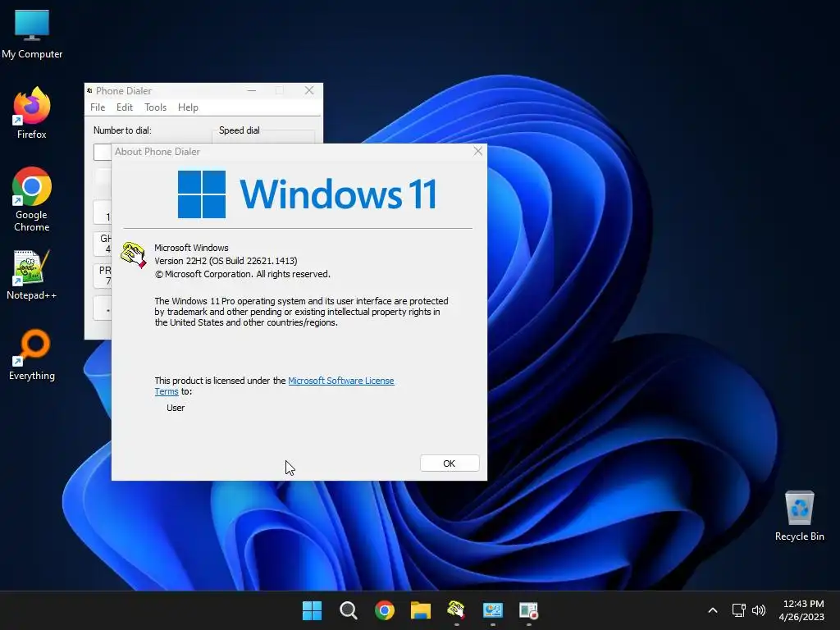Screen dimensions: 840x630
Task: Show hidden system tray icons
Action: pos(713,610)
